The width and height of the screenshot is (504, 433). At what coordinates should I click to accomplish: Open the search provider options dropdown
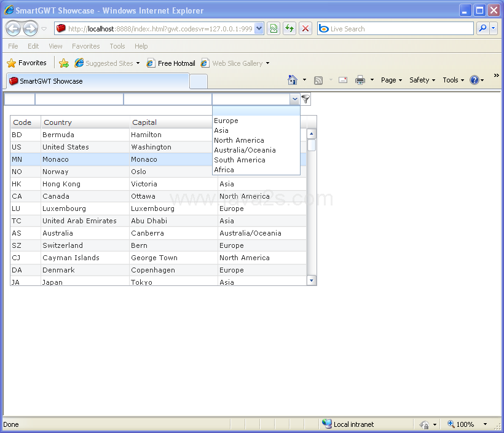tap(494, 29)
